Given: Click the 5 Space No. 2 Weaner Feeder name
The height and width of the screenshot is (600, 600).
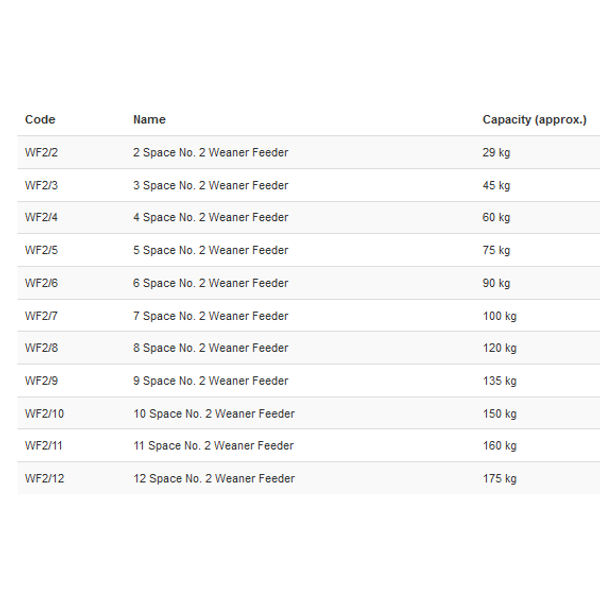Looking at the screenshot, I should pos(210,250).
